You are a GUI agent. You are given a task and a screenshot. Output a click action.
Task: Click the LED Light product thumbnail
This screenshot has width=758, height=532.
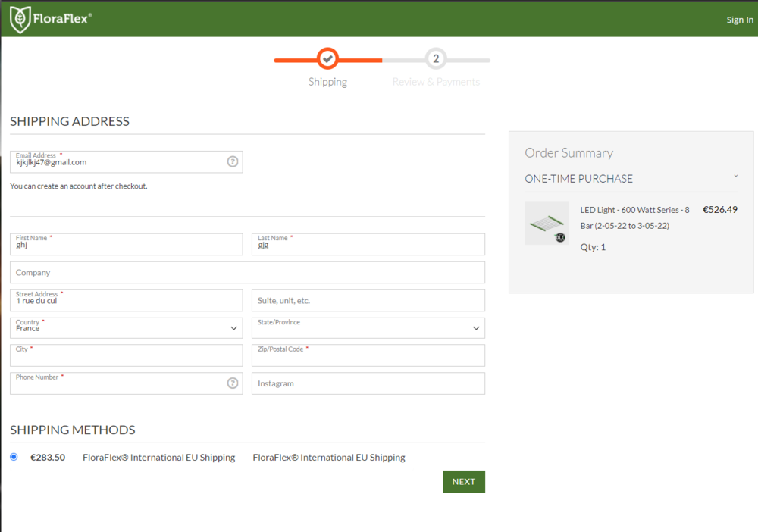547,223
